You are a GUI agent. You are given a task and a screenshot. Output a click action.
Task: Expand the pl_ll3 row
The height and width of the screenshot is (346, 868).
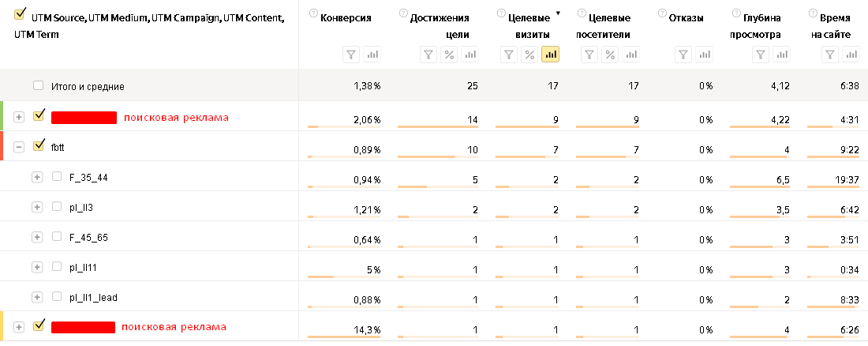(x=36, y=207)
